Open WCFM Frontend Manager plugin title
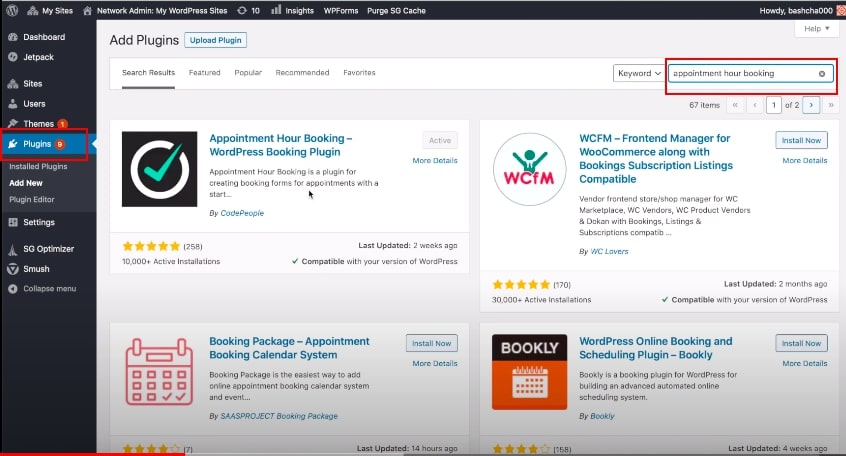The width and height of the screenshot is (846, 456). (656, 159)
